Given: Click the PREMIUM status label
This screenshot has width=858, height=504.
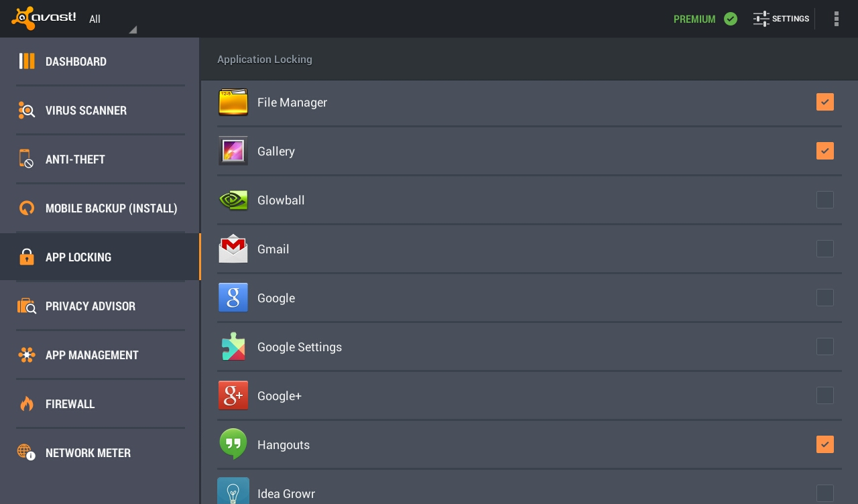Looking at the screenshot, I should click(x=694, y=19).
